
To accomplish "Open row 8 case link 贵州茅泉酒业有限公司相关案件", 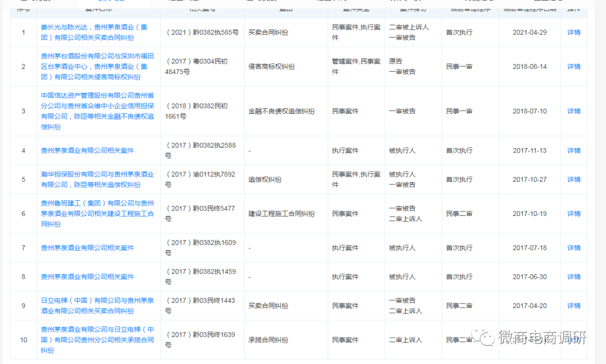I will pyautogui.click(x=88, y=277).
